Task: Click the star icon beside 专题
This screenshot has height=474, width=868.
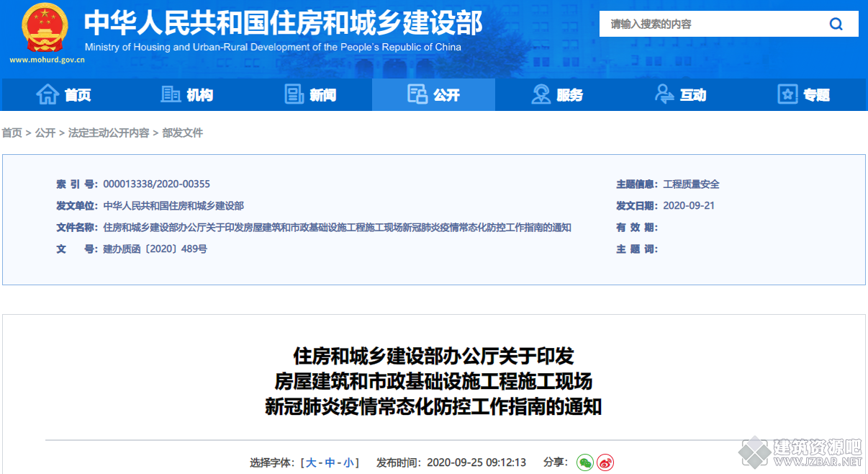Action: (x=787, y=94)
